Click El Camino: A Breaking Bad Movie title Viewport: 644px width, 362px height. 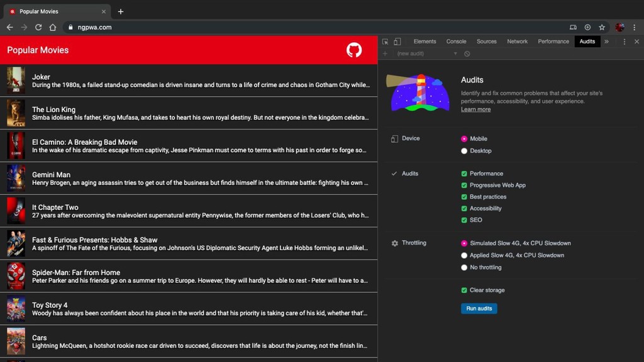pos(85,143)
